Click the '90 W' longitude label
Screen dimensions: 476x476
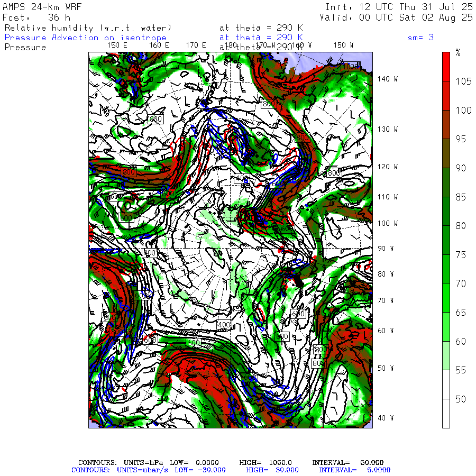[386, 249]
